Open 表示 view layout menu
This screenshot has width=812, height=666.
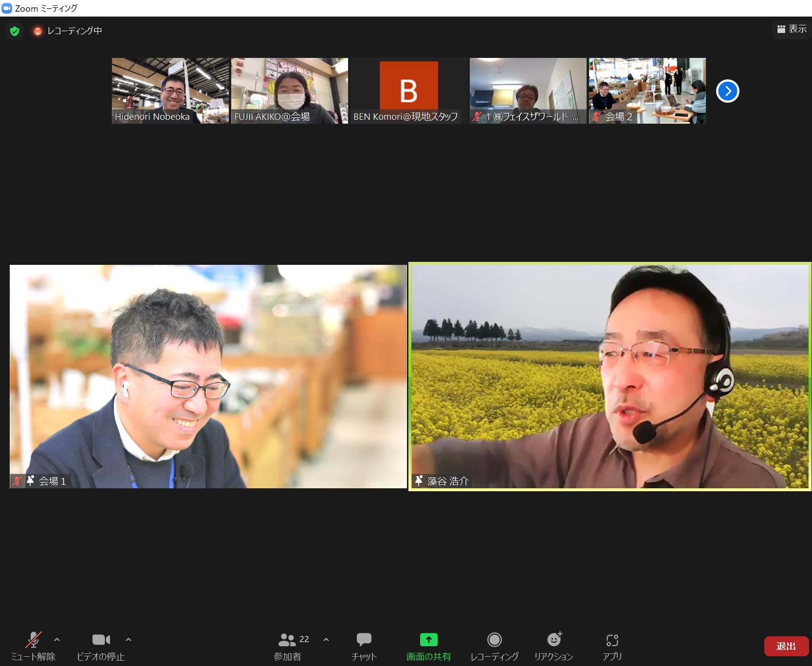tap(792, 29)
